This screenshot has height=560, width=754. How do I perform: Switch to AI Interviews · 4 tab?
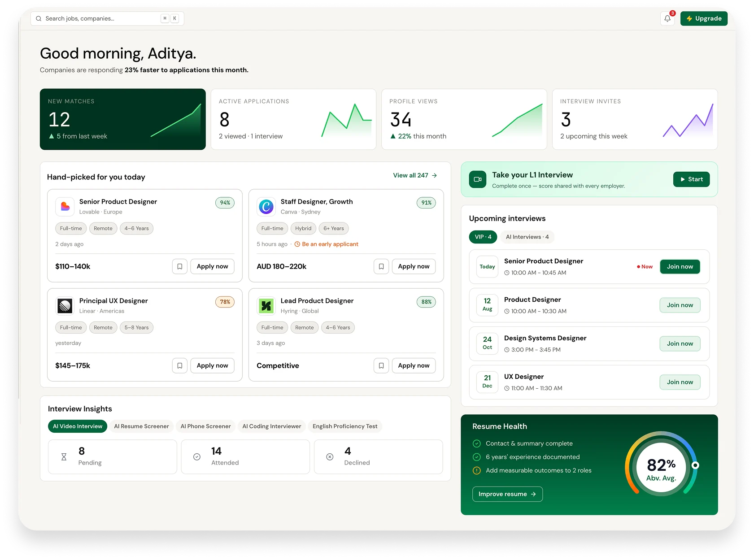[x=527, y=237]
